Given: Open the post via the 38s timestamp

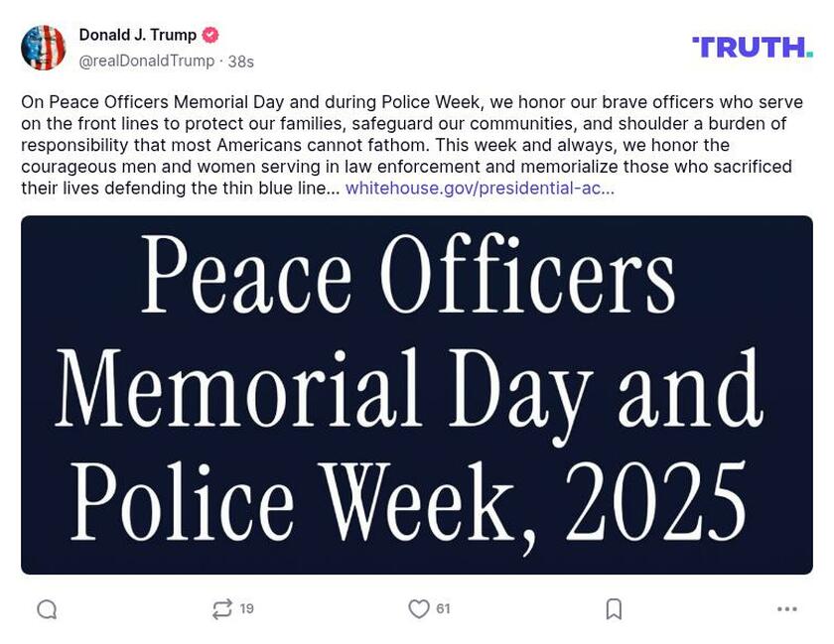Looking at the screenshot, I should 235,60.
